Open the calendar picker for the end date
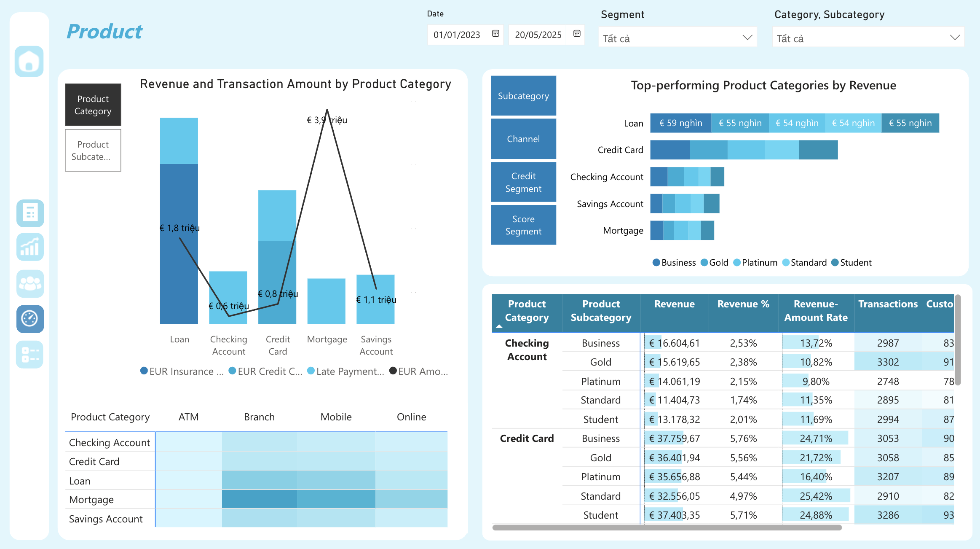Image resolution: width=980 pixels, height=549 pixels. (x=576, y=35)
